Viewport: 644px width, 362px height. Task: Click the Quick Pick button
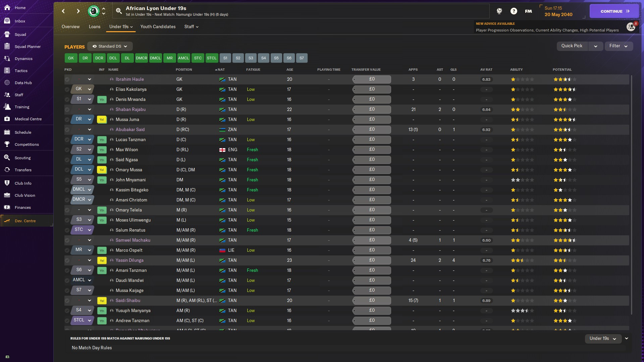(x=572, y=46)
